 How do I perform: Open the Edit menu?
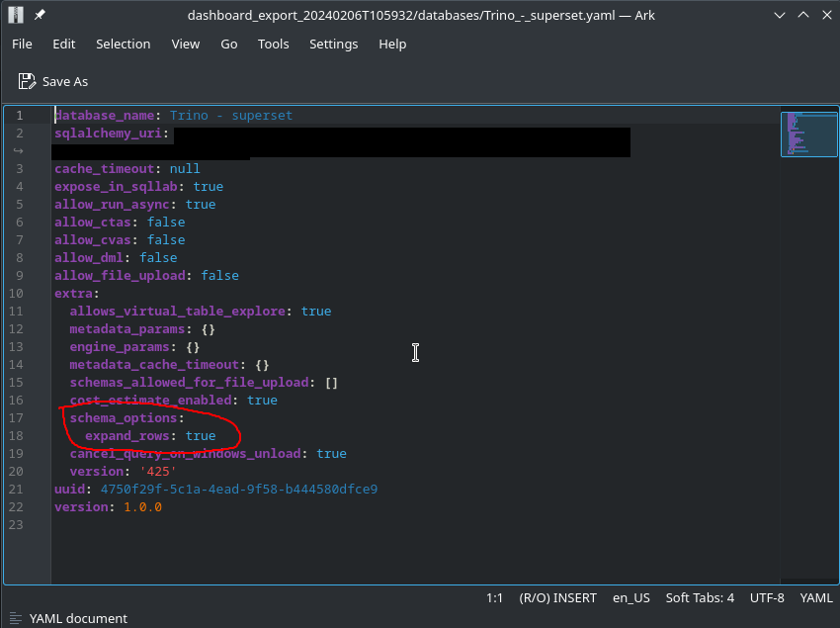pos(64,44)
